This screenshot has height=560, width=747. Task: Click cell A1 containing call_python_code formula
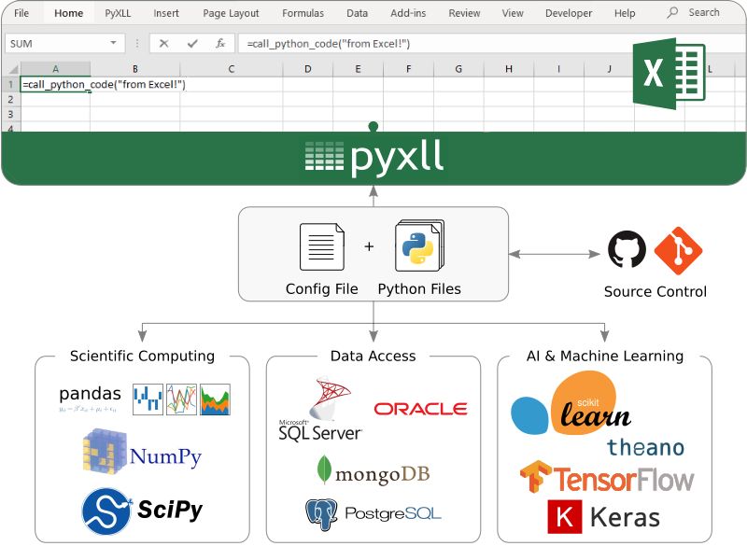(55, 84)
